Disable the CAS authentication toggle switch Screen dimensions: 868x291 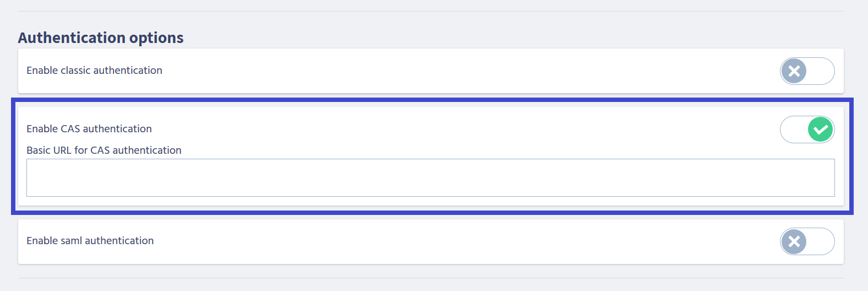tap(807, 130)
